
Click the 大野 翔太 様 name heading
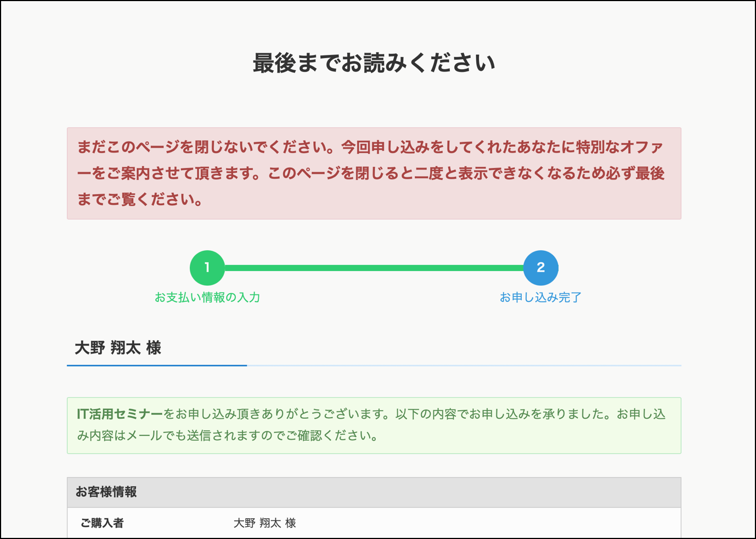click(118, 348)
